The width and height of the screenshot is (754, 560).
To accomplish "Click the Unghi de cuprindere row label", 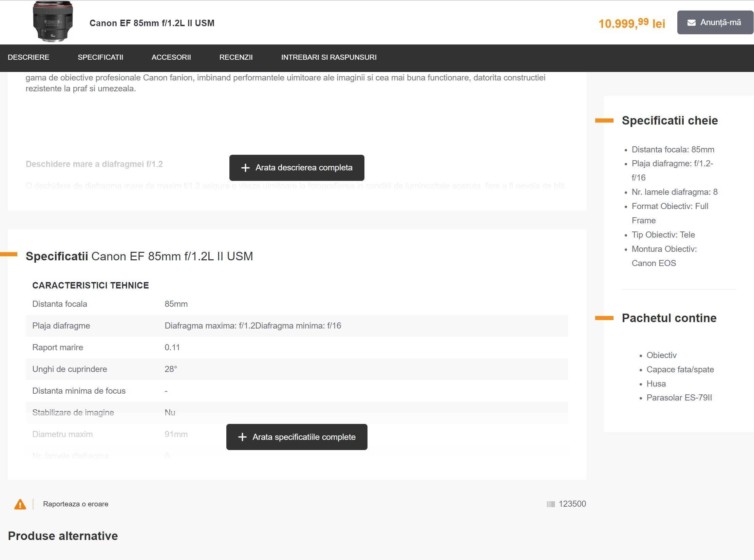I will coord(70,369).
